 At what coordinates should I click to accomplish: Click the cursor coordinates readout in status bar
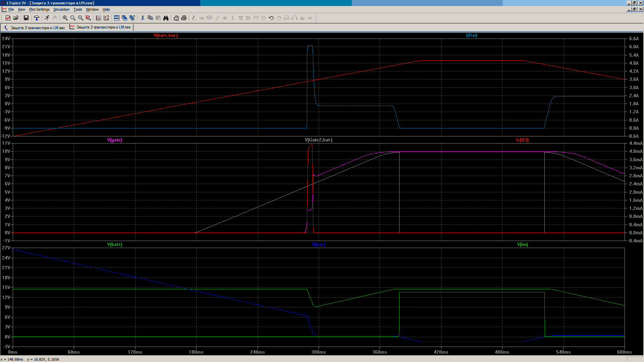click(30, 359)
